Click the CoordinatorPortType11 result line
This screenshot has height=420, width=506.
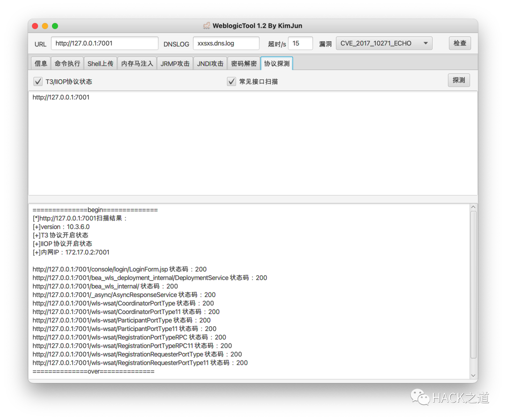coord(126,312)
